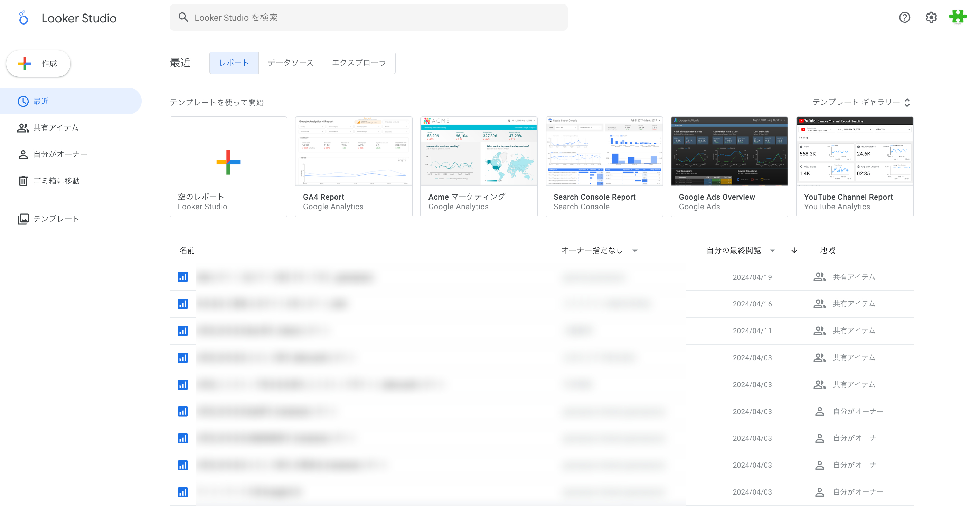The height and width of the screenshot is (507, 980).
Task: Click the date 2024/04/11
Action: pos(752,331)
